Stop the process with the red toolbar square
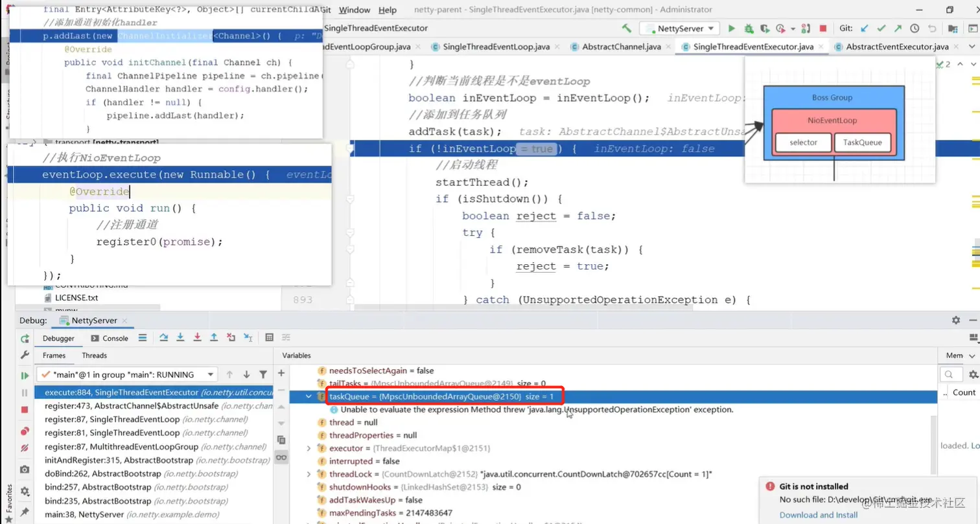980x524 pixels. 823,28
